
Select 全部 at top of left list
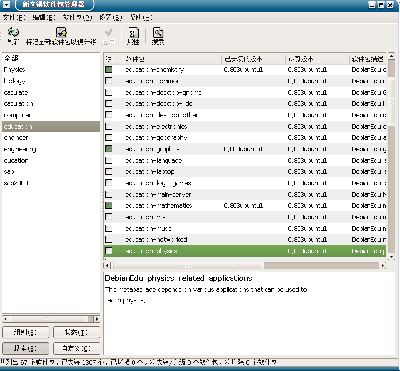tap(51, 58)
